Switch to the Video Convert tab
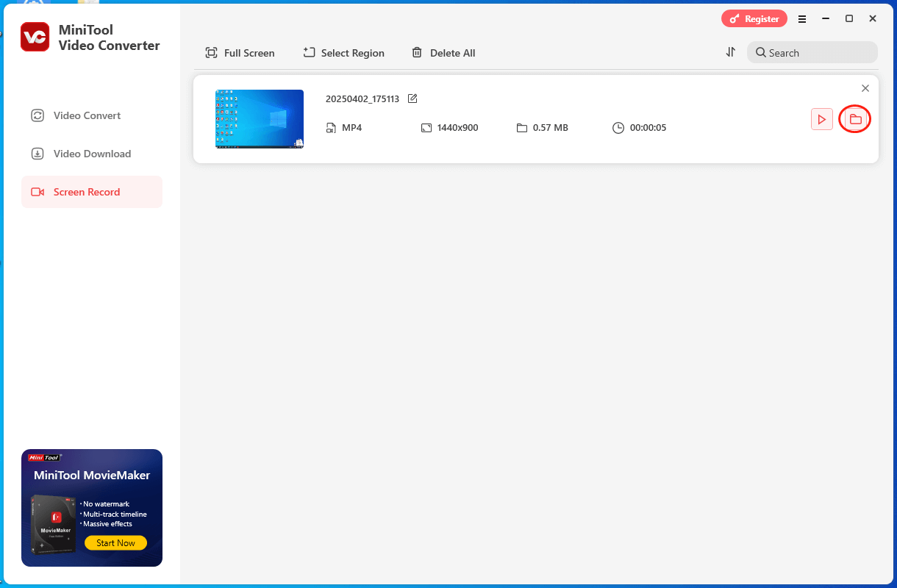The height and width of the screenshot is (588, 897). 87,115
